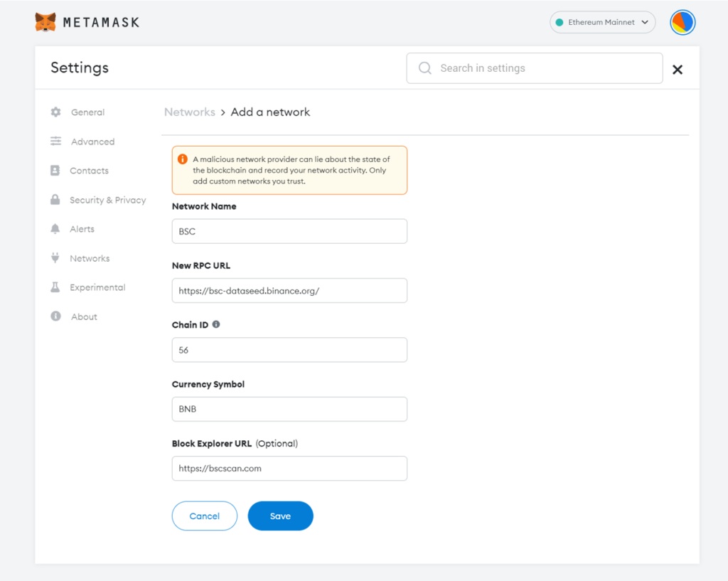
Task: Click the Alerts bell icon
Action: 55,228
